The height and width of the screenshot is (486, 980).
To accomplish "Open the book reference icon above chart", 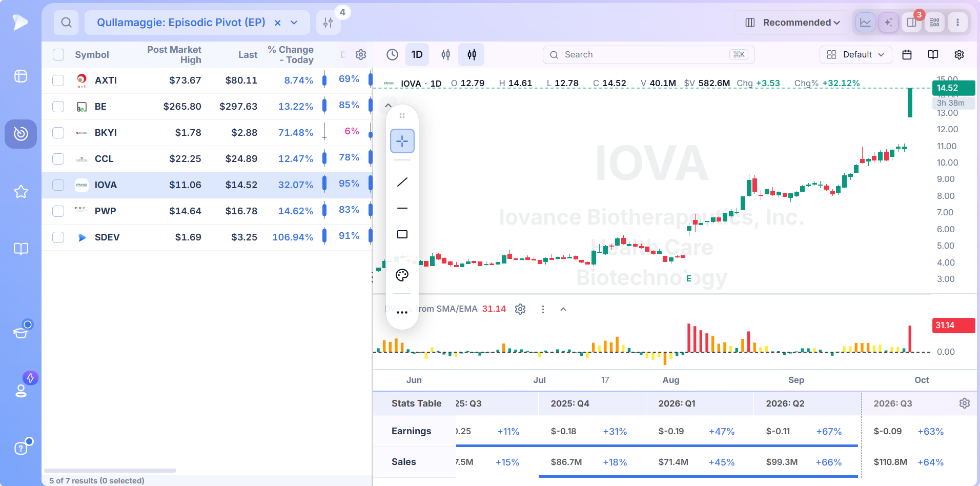I will (x=933, y=55).
